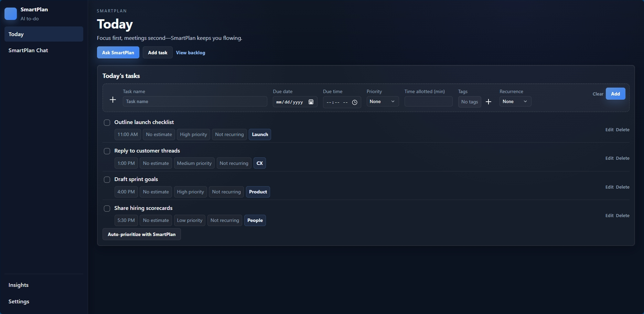Image resolution: width=644 pixels, height=314 pixels.
Task: Select the Launch tag chip
Action: (x=260, y=134)
